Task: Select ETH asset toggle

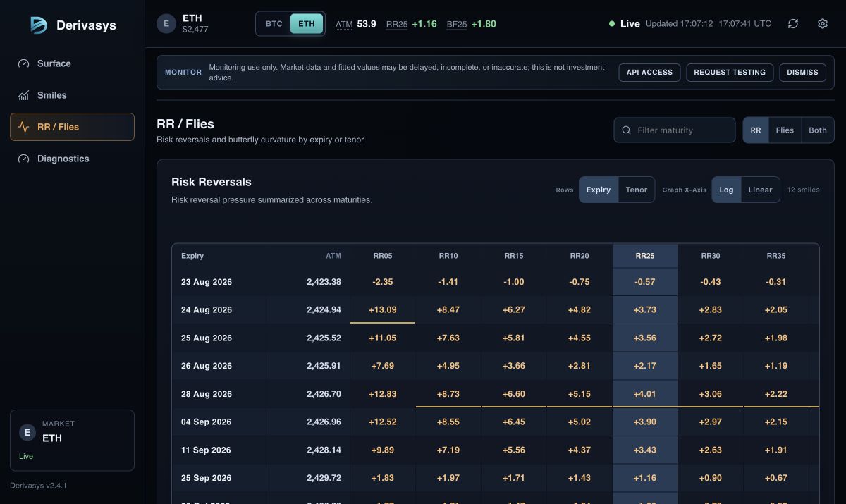Action: click(307, 23)
